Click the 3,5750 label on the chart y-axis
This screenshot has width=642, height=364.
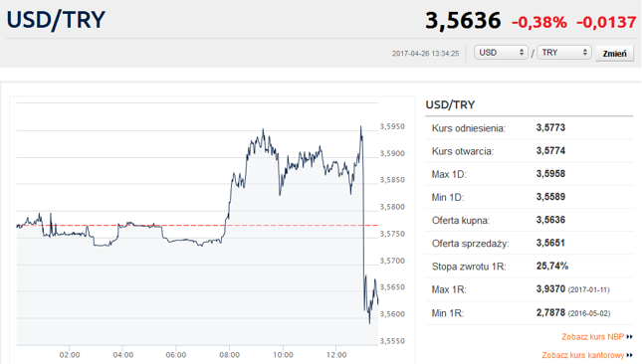point(392,234)
